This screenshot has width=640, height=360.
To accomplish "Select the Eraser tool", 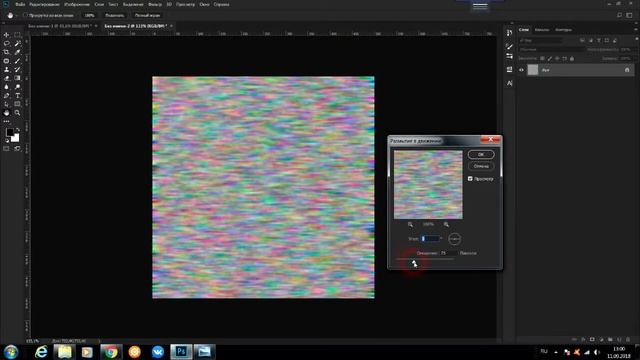I will pos(7,78).
